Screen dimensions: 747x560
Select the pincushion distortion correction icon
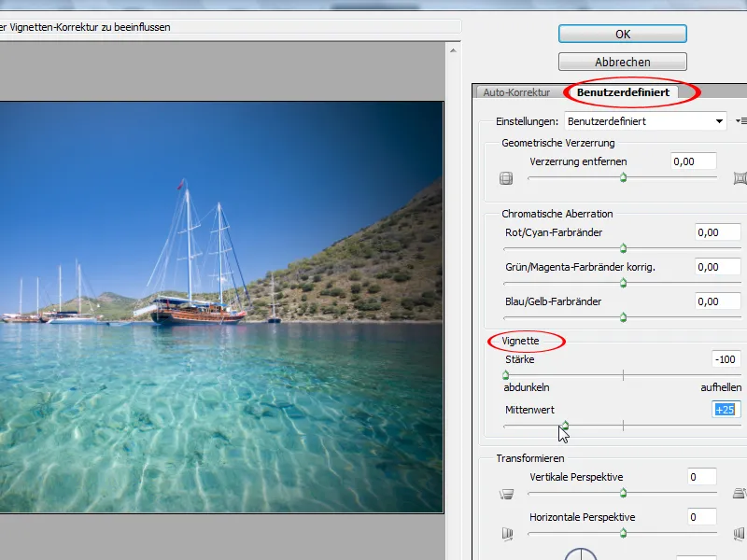(737, 177)
